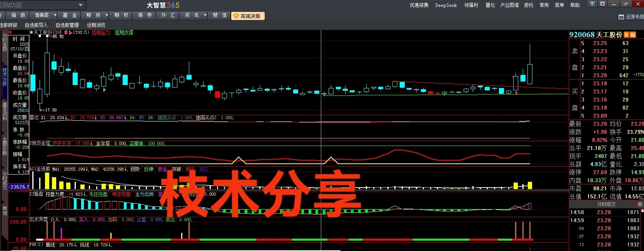Click the red marker icon next to 日线
The width and height of the screenshot is (644, 251).
pos(66,33)
